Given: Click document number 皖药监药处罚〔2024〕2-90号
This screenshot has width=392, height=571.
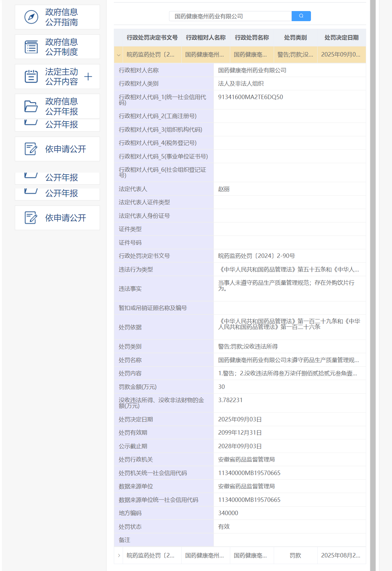Looking at the screenshot, I should coord(257,256).
